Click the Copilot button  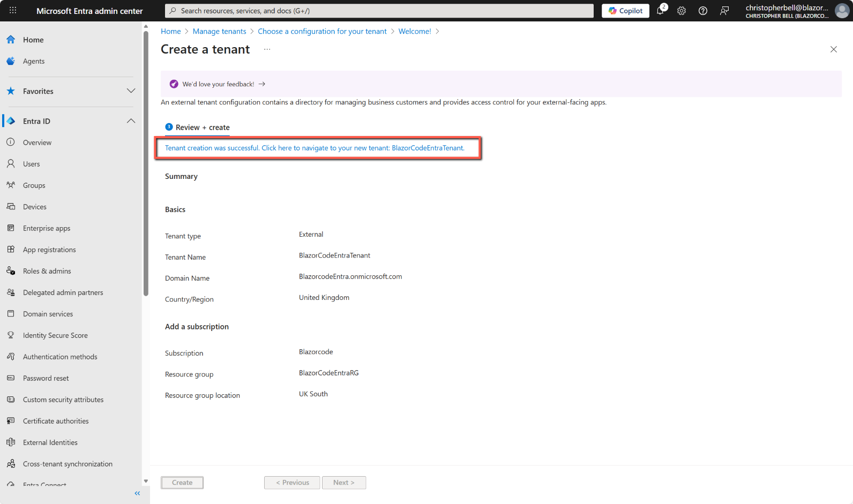click(x=625, y=11)
